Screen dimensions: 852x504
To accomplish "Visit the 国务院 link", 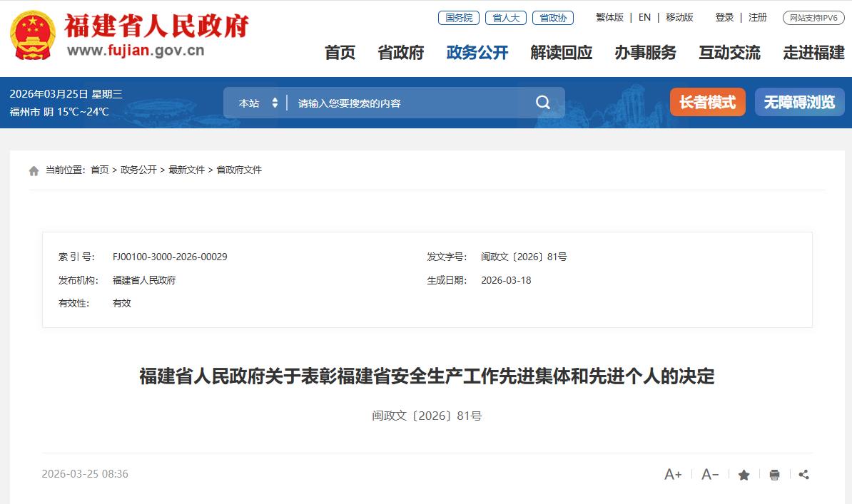I will click(x=457, y=17).
